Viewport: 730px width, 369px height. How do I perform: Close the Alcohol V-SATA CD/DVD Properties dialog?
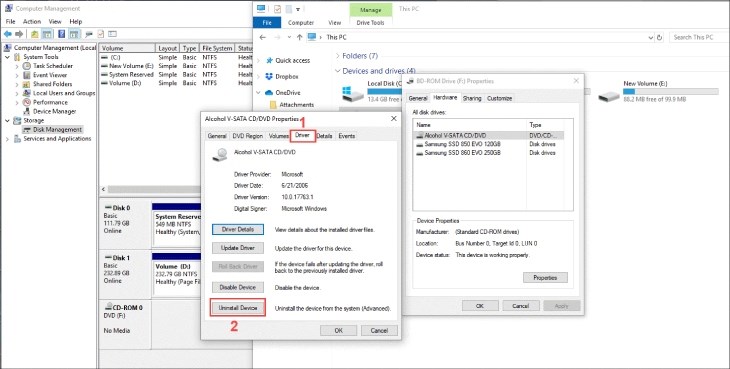coord(393,119)
